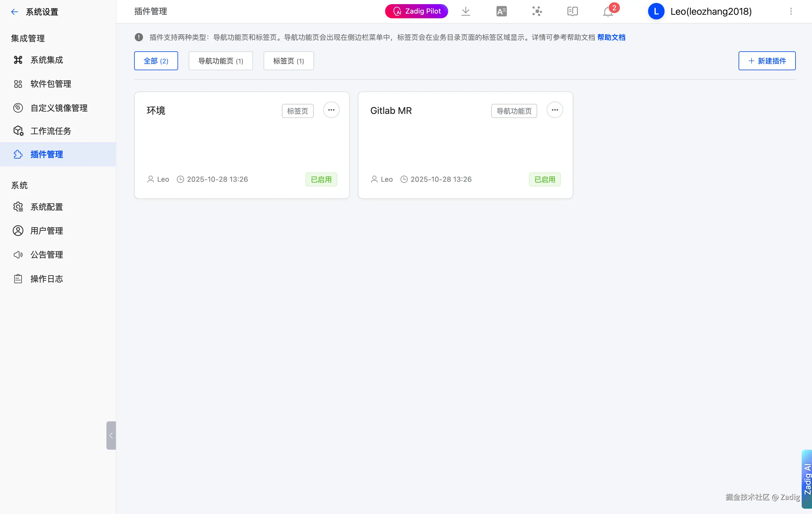Click the cluster nodes icon in header
This screenshot has height=514, width=812.
pos(537,11)
